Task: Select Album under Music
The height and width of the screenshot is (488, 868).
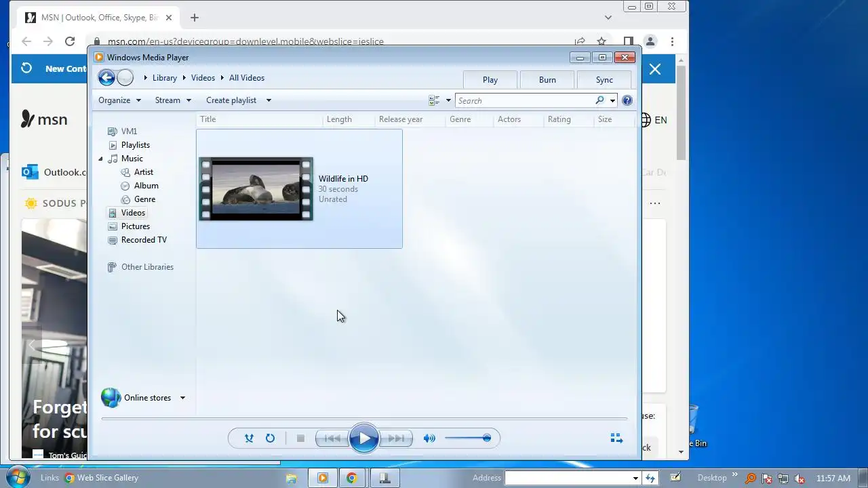Action: (140, 186)
